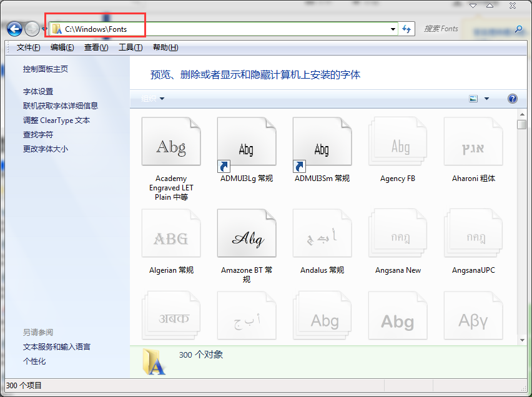Open the 查看(V) menu
Screen dimensions: 532x397
[96, 47]
